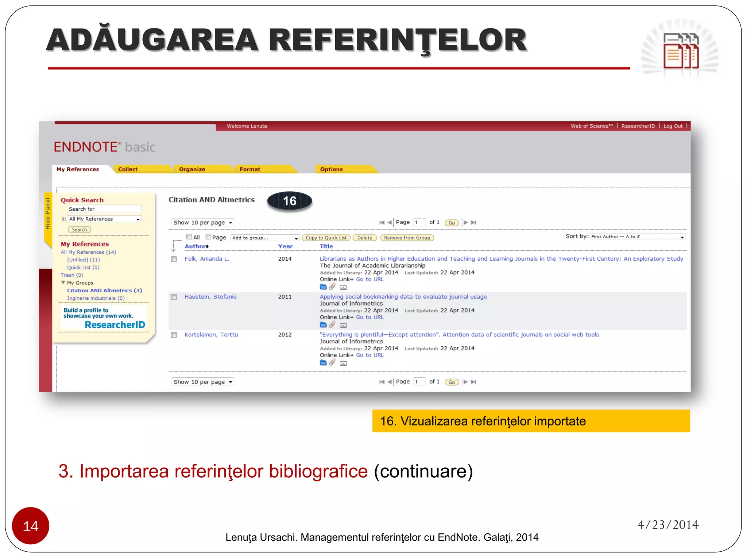Open Quick List (0) in sidebar

83,267
